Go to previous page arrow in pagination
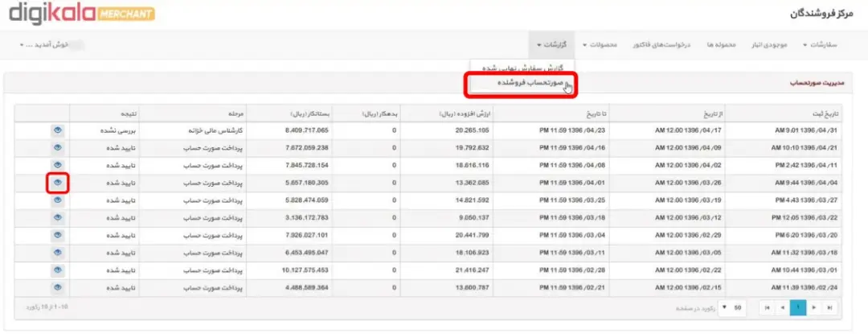Viewport: 868px width, 334px height. click(782, 307)
